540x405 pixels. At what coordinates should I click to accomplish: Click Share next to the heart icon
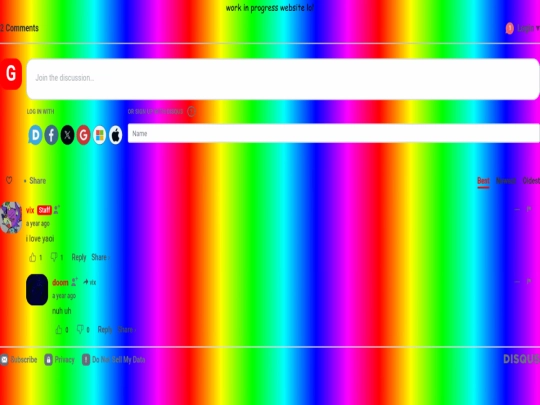pyautogui.click(x=37, y=180)
